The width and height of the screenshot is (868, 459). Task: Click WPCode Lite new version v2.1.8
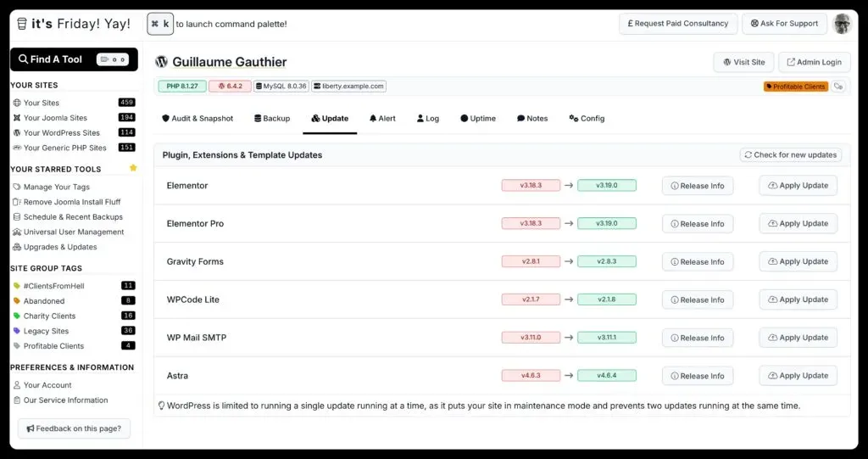pos(607,299)
